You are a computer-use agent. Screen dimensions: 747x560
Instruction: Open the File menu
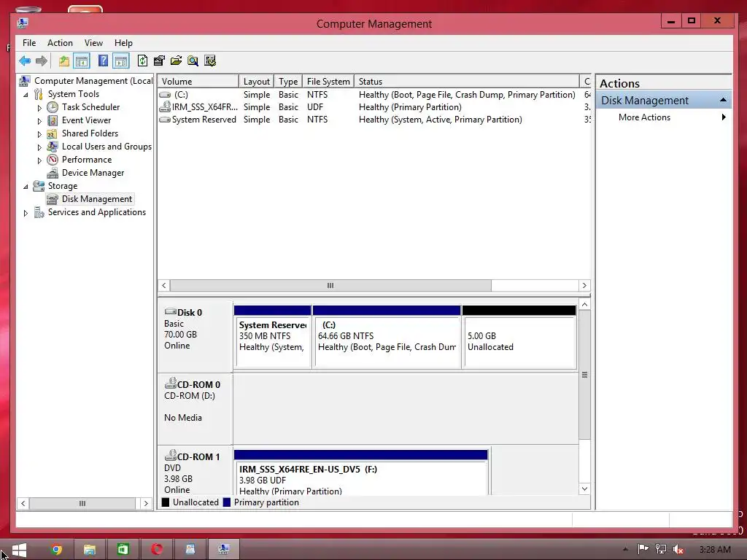click(x=29, y=43)
